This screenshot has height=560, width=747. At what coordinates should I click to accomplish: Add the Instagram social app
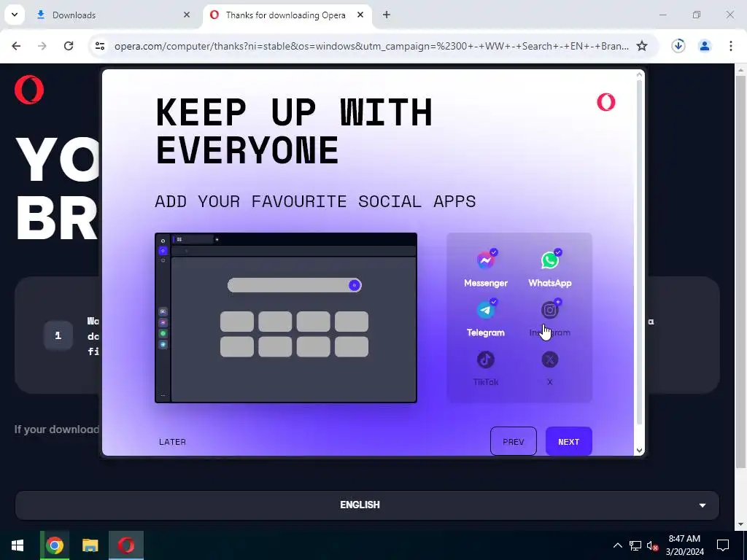[x=550, y=310]
